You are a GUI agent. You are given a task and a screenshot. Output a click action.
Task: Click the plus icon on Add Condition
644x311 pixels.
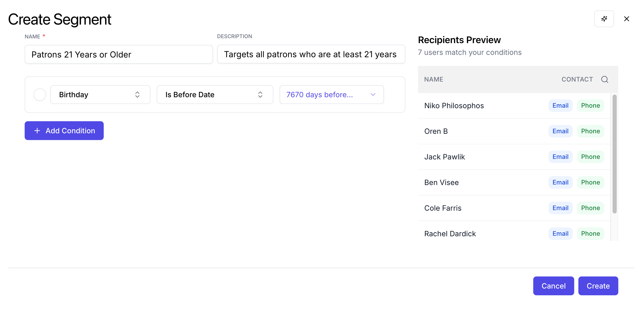(37, 131)
